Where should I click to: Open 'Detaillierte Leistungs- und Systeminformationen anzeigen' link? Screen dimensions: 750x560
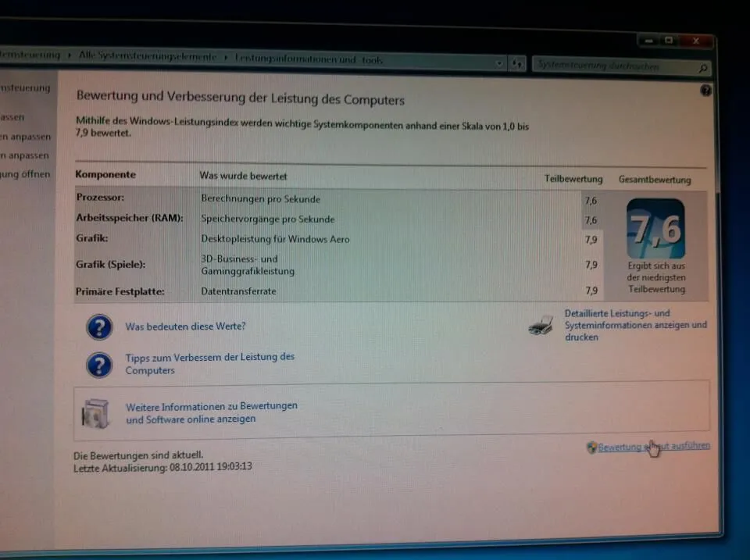tap(636, 325)
